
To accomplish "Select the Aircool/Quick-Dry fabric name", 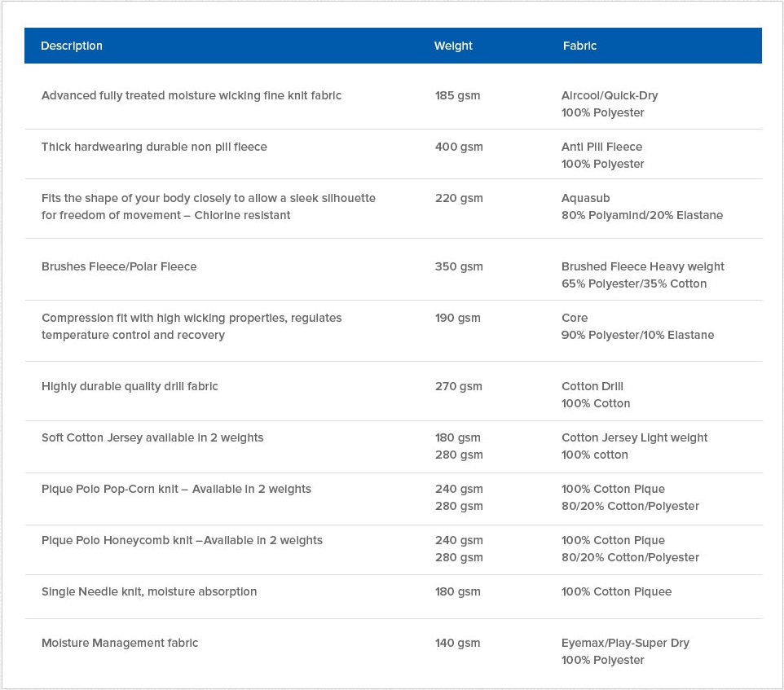I will pos(610,95).
